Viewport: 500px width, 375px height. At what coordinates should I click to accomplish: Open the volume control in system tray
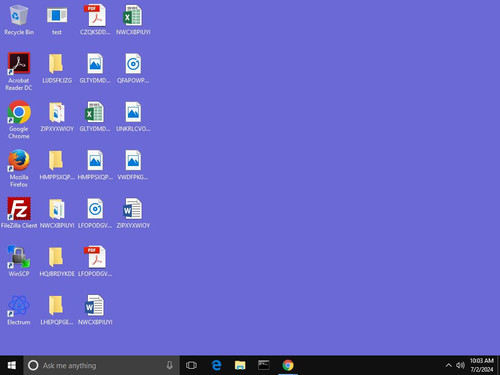click(460, 365)
